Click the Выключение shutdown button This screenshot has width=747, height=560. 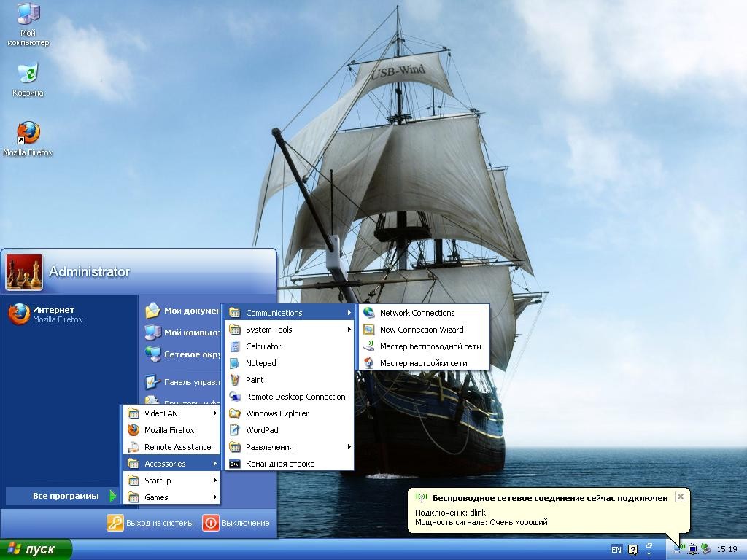point(236,523)
